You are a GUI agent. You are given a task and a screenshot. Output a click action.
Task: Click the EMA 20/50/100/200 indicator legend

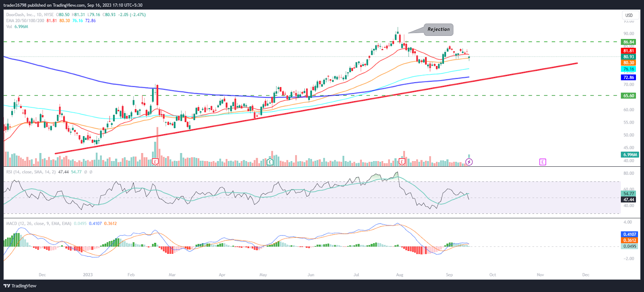tap(25, 21)
